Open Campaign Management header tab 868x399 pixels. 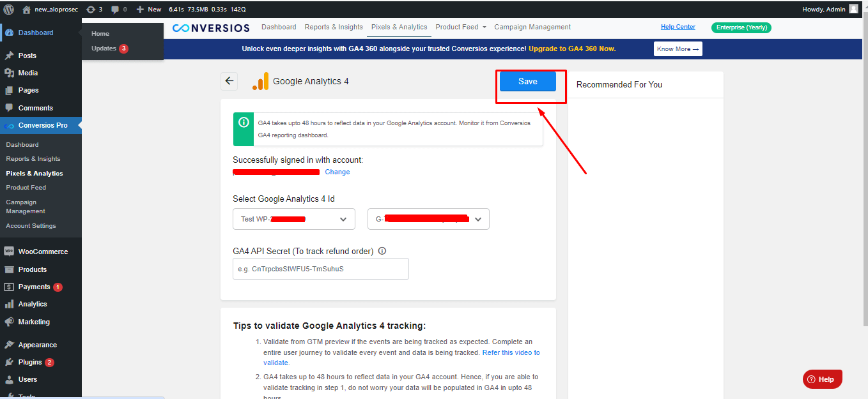[532, 27]
